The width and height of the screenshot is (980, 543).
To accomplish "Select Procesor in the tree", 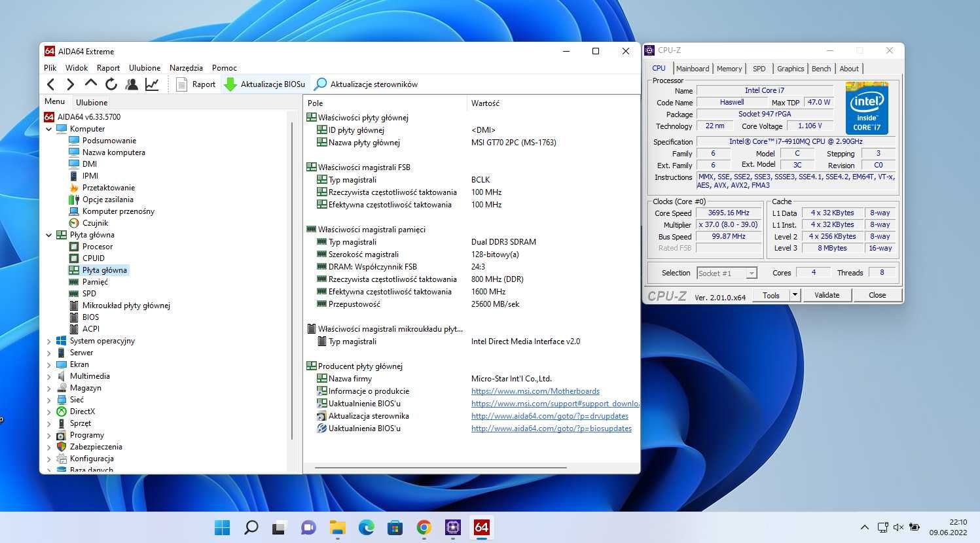I will [98, 246].
